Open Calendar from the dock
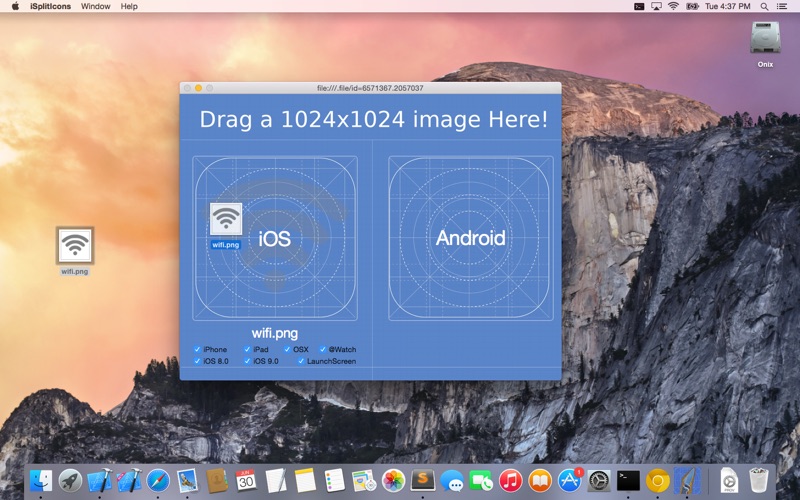The image size is (800, 500). pos(246,481)
